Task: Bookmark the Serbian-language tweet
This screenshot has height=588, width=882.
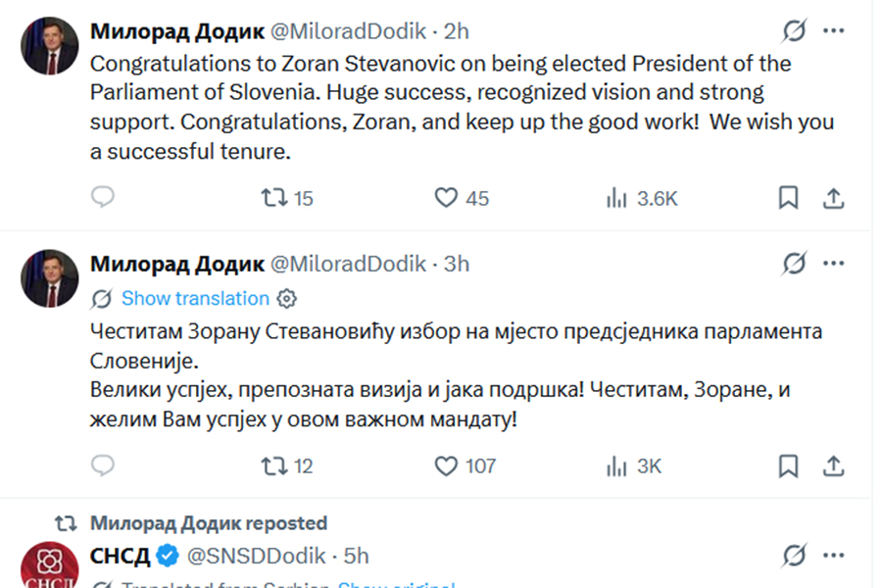Action: click(x=788, y=465)
